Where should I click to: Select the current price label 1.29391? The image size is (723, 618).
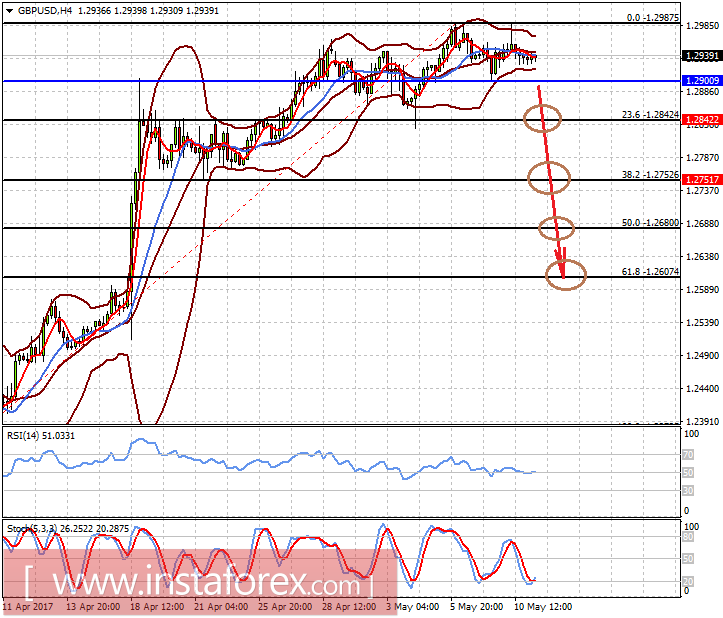point(701,56)
